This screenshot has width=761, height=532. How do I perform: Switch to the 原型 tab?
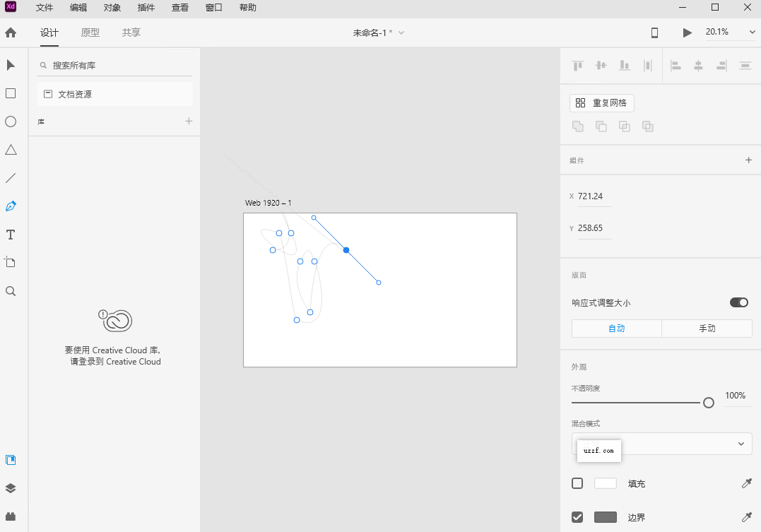(90, 32)
